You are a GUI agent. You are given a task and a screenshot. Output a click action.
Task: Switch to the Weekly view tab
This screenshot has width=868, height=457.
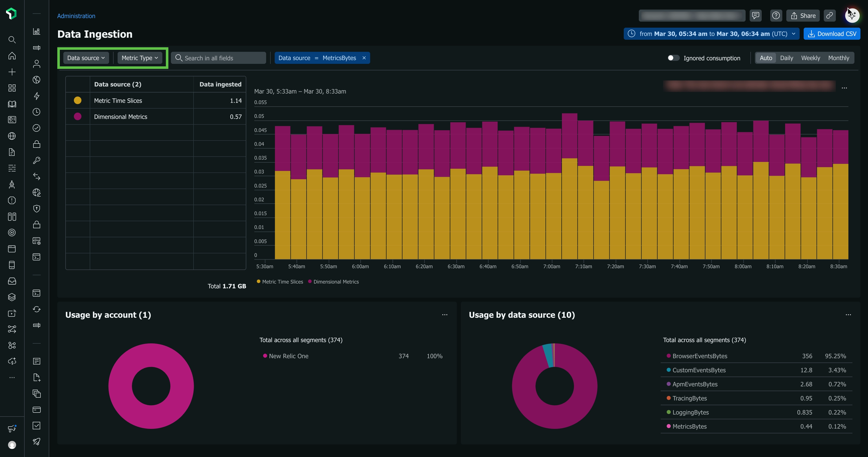click(x=810, y=58)
